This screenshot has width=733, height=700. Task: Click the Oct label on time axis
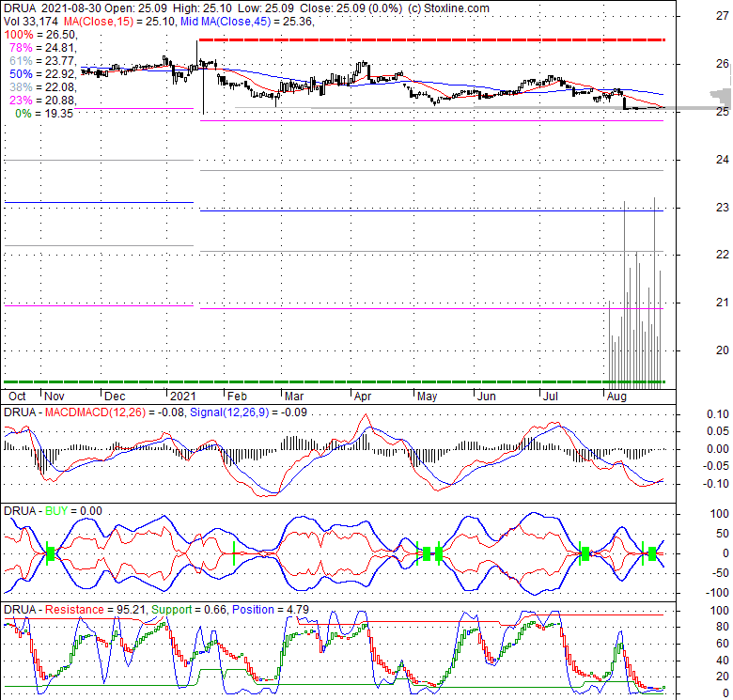[17, 397]
